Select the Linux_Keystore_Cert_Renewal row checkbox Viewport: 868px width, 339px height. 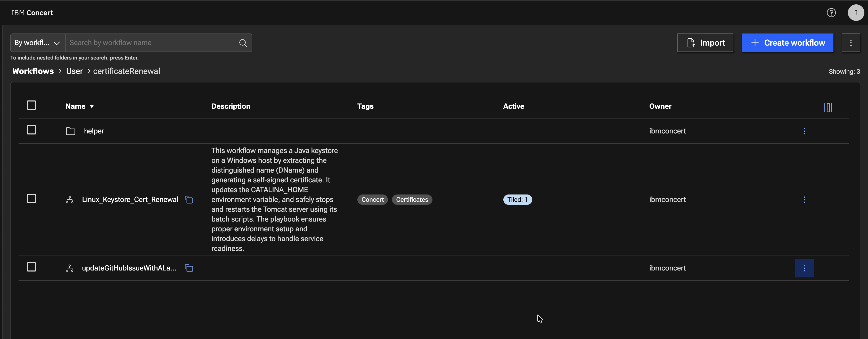31,199
